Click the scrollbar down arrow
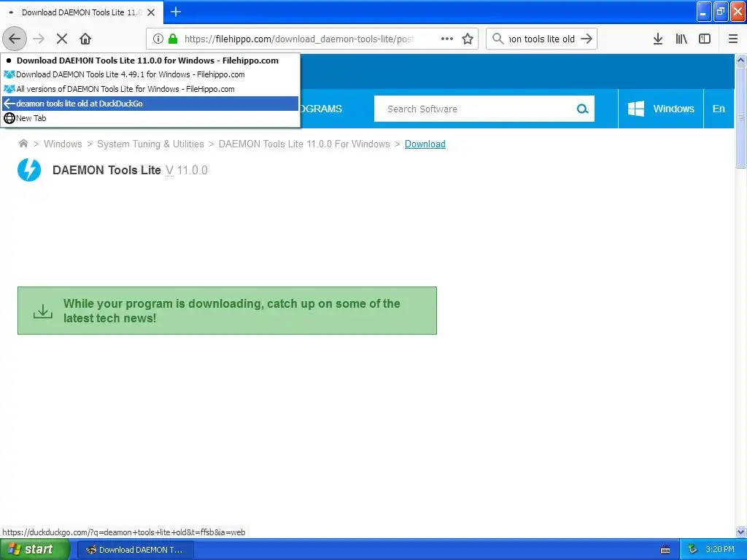Screen dimensions: 747x560 click(x=740, y=532)
